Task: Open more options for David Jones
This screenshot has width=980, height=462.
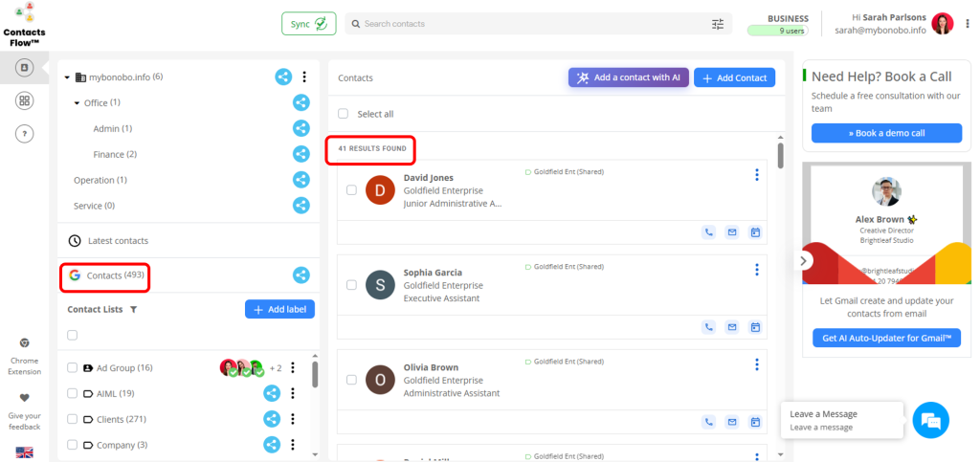Action: [757, 175]
